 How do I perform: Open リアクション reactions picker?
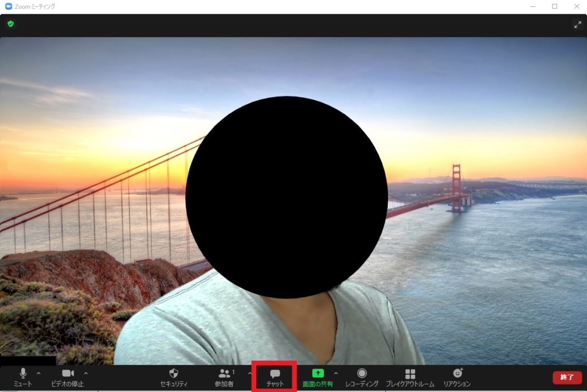457,378
